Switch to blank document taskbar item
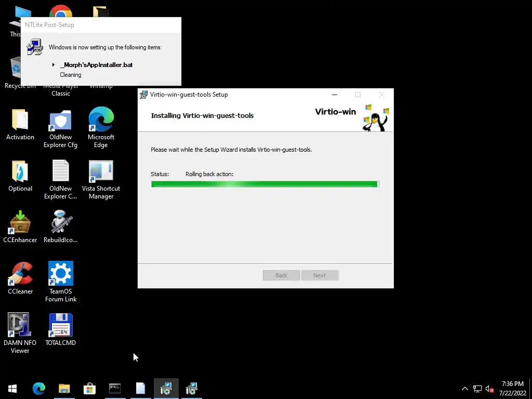This screenshot has height=399, width=532. (140, 389)
